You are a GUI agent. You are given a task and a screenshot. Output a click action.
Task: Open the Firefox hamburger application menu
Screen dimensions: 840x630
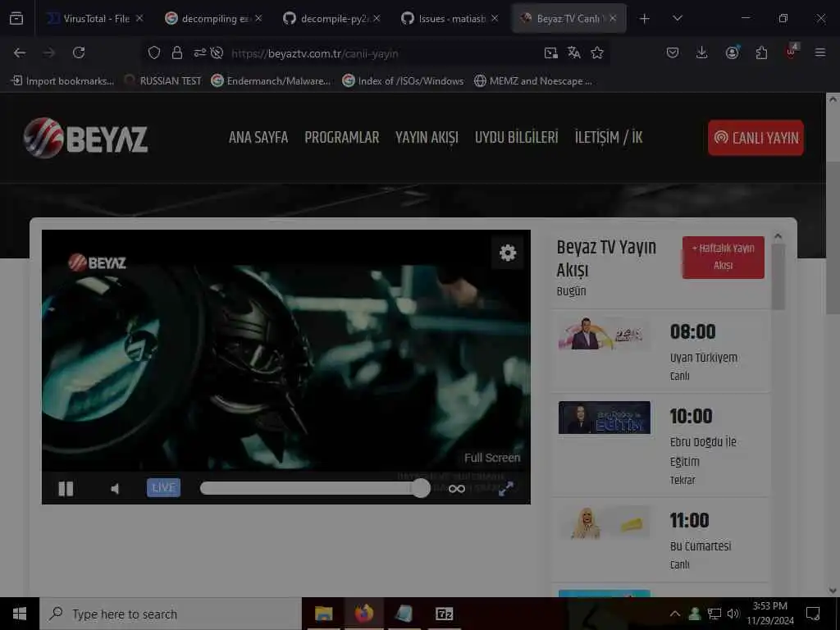[820, 52]
